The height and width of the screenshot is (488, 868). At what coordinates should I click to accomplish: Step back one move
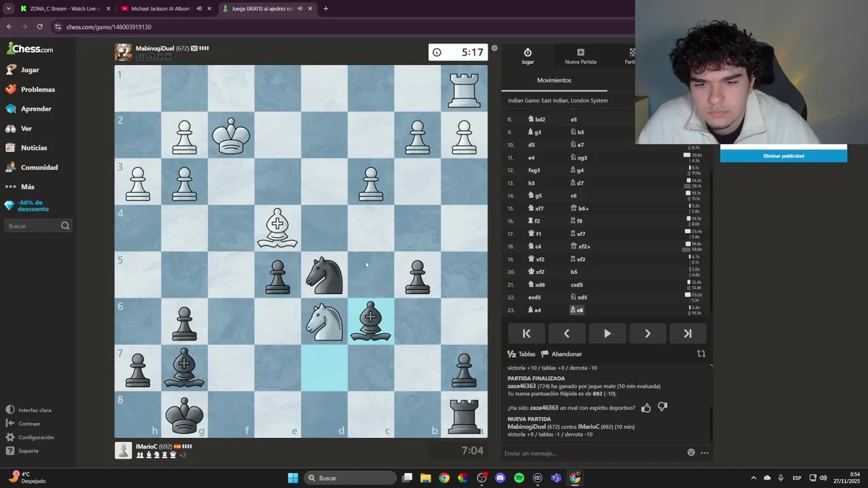[x=567, y=333]
